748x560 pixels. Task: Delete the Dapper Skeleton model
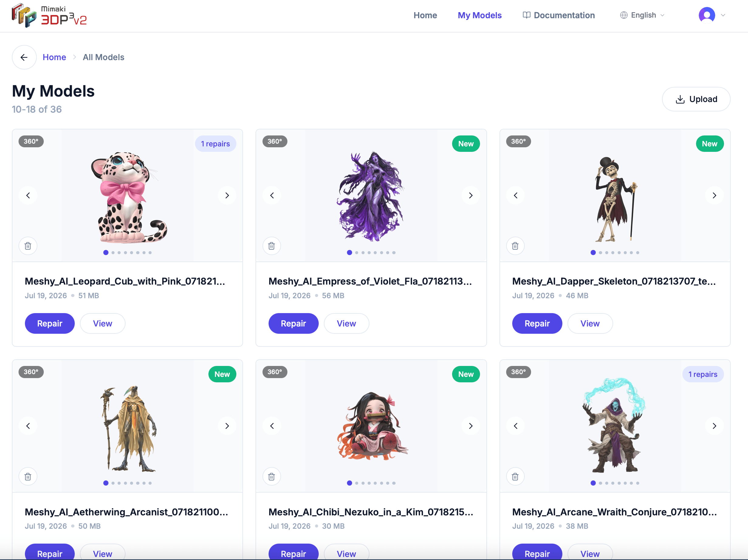pyautogui.click(x=515, y=246)
